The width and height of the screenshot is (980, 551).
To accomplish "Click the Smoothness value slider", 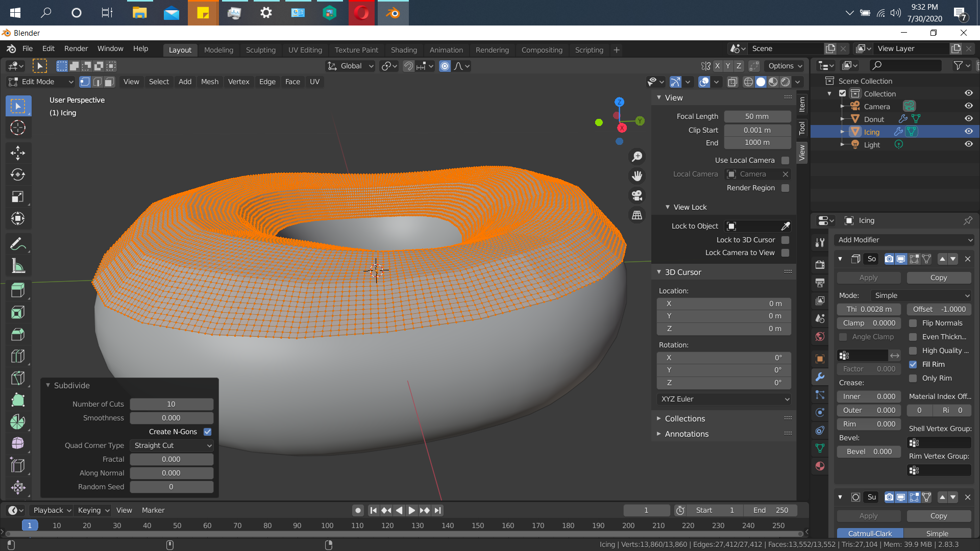I will pyautogui.click(x=171, y=418).
